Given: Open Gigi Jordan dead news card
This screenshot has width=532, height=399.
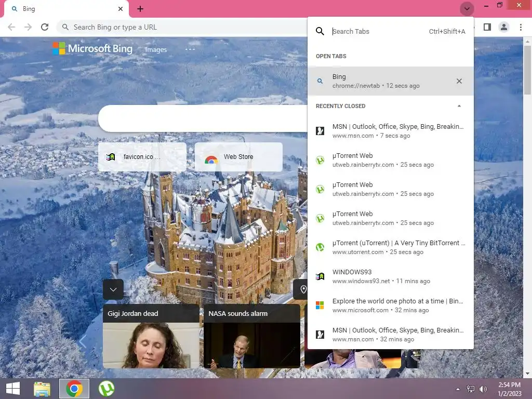Looking at the screenshot, I should pos(151,336).
